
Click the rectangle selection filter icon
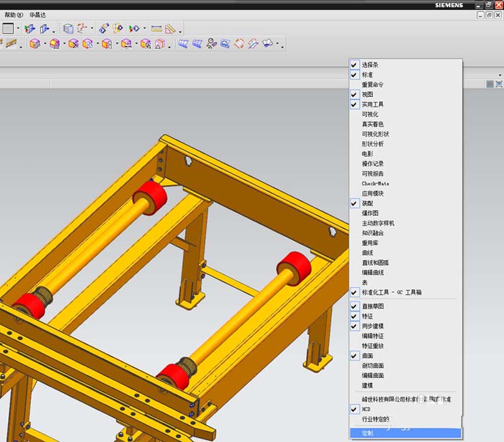click(x=8, y=28)
